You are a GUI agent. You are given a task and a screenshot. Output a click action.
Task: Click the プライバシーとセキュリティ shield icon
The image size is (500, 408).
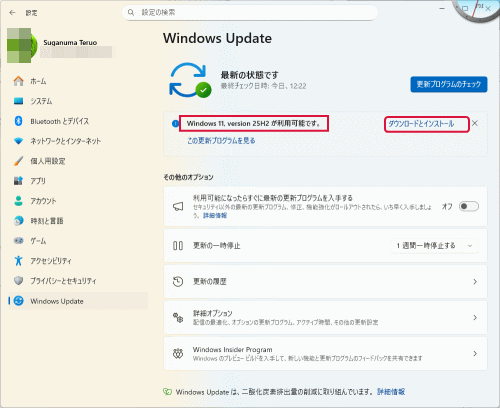point(19,281)
